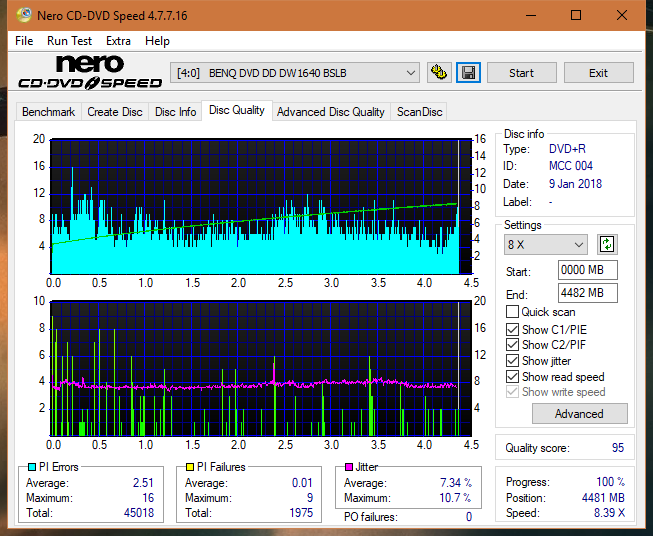Click the Nero app icon in title bar
Screen dimensions: 653x536
(24, 15)
